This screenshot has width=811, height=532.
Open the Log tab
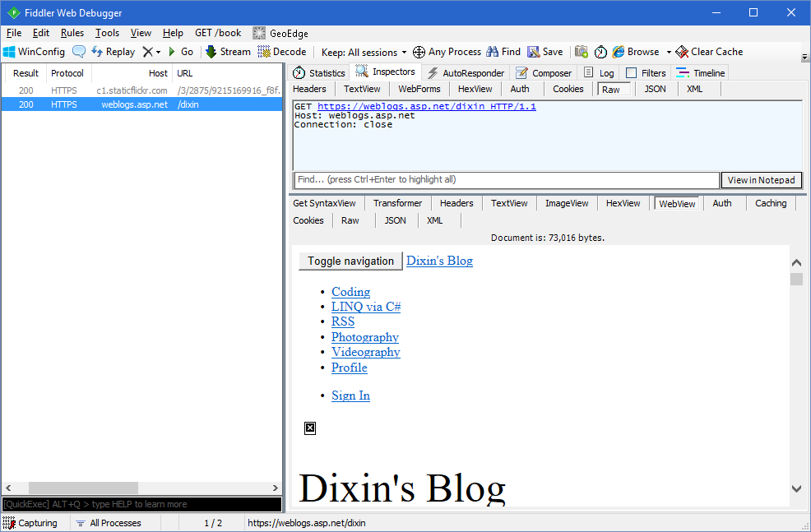[x=599, y=73]
